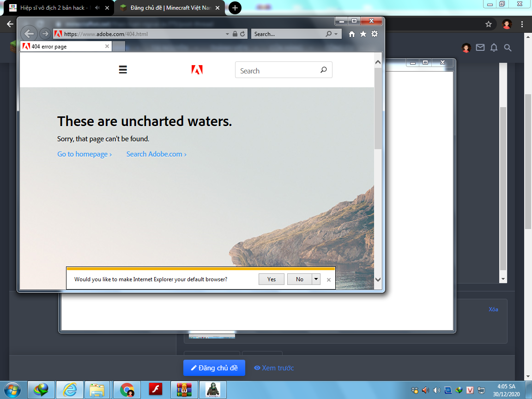The width and height of the screenshot is (532, 399).
Task: Open Internet Explorer tools gear
Action: 375,34
